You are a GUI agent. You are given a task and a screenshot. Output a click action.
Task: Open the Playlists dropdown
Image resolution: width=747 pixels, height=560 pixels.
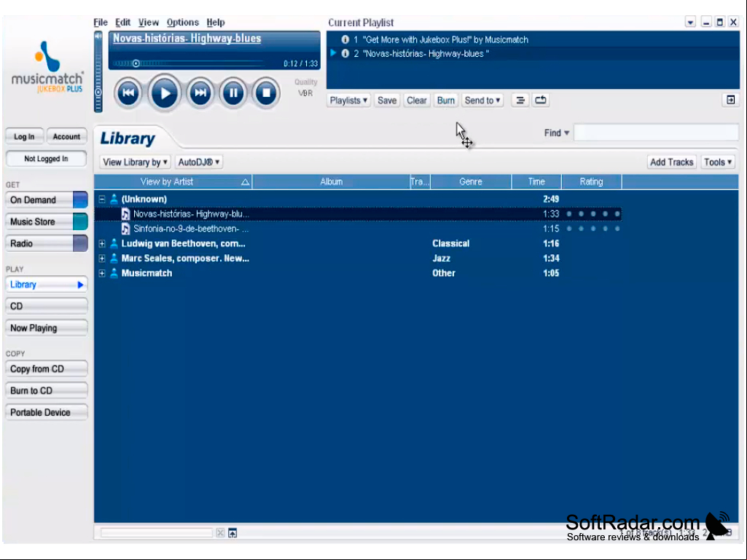click(x=349, y=100)
